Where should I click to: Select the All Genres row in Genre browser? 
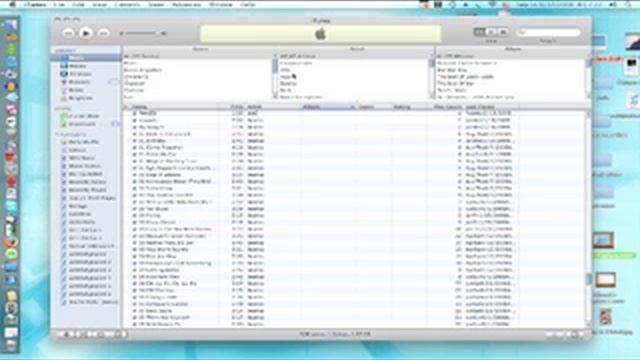tap(198, 56)
